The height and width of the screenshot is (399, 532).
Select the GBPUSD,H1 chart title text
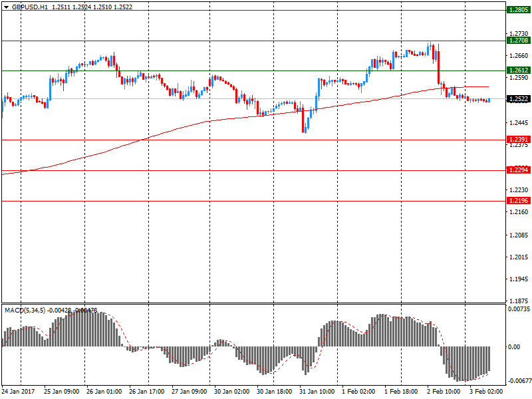(30, 7)
